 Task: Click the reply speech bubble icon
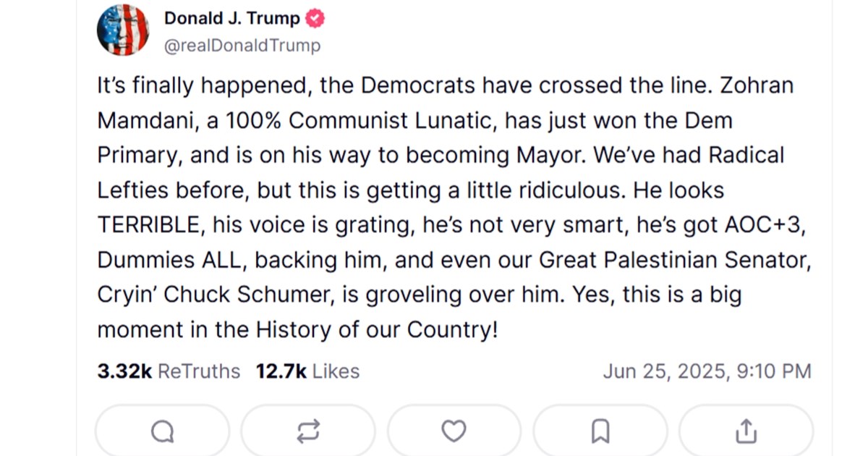[162, 432]
